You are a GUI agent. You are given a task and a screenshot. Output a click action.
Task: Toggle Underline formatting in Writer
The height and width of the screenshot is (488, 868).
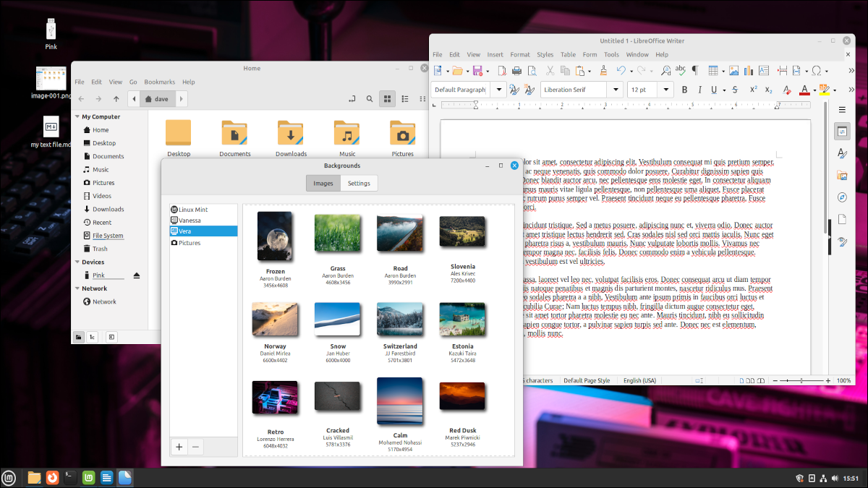coord(714,90)
